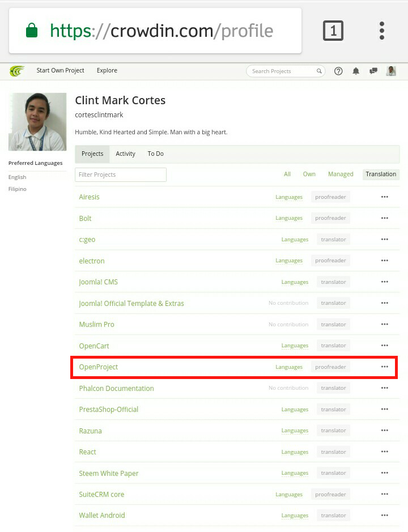Open more options for OpenCart row
Screen dimensions: 408x532
point(384,346)
